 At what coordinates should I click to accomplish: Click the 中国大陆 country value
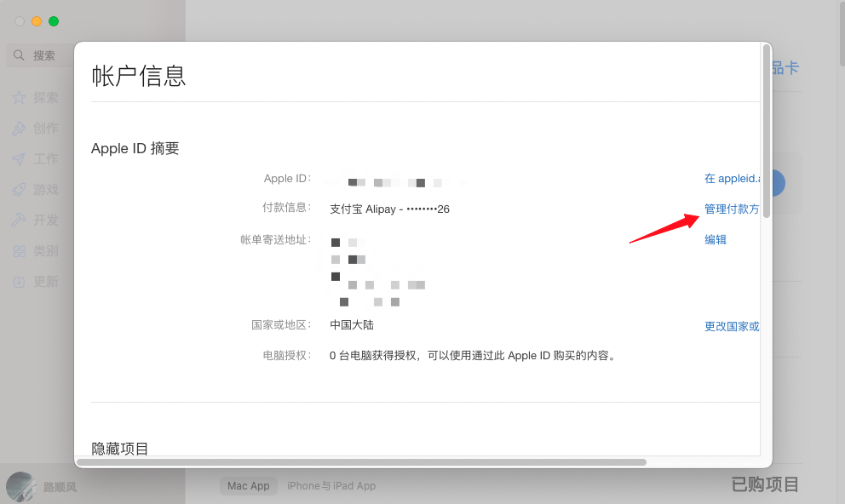click(x=352, y=324)
